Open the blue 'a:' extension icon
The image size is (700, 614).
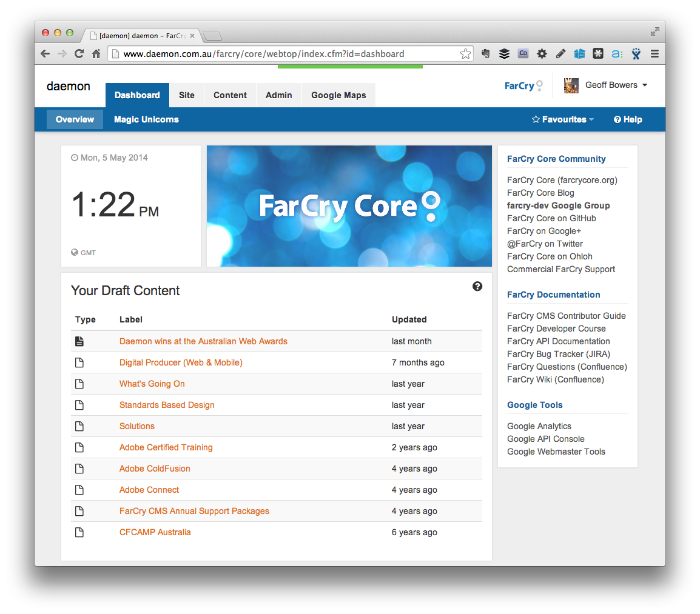617,54
